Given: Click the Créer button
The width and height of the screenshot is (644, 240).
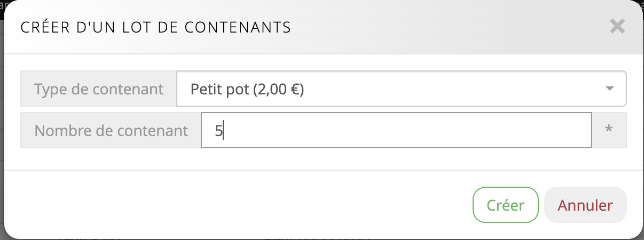Looking at the screenshot, I should 505,205.
